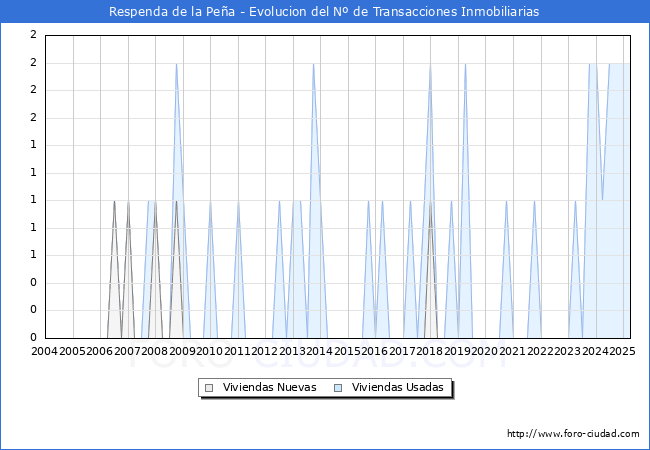Click the Viviendas Usadas legend label
650x450 pixels.
[x=398, y=387]
